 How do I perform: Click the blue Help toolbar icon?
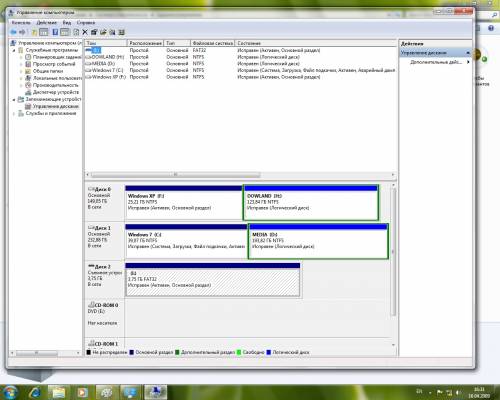[55, 32]
